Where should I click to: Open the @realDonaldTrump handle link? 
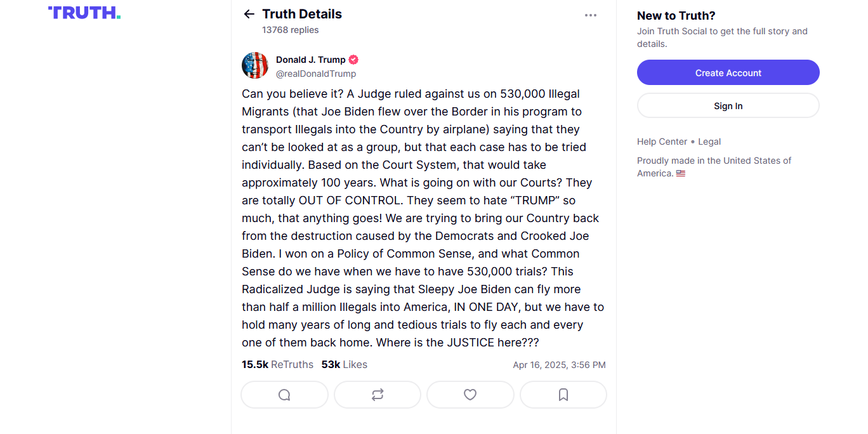pyautogui.click(x=316, y=74)
